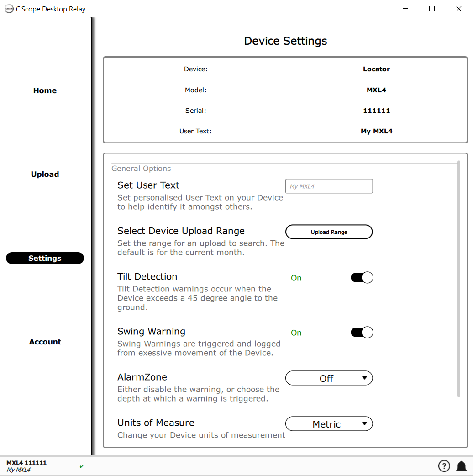Click the settings panel vertical scrollbar
Viewport: 473px width, 476px height.
pos(458,279)
